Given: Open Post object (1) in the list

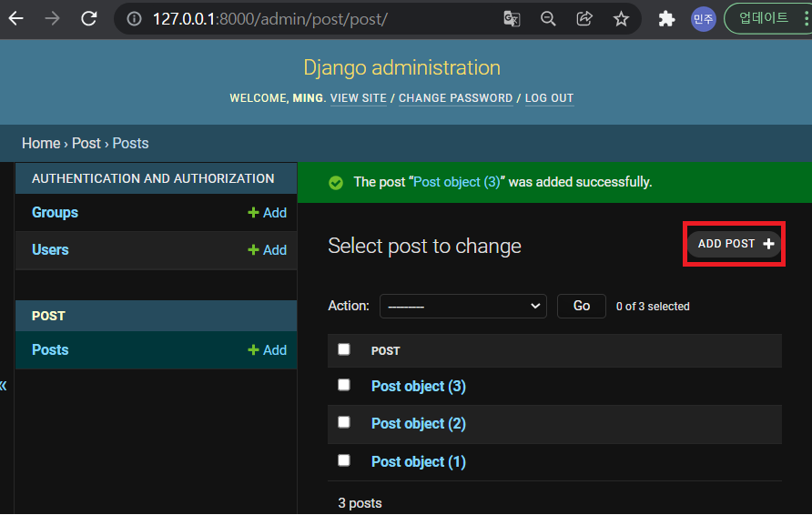Looking at the screenshot, I should (419, 461).
